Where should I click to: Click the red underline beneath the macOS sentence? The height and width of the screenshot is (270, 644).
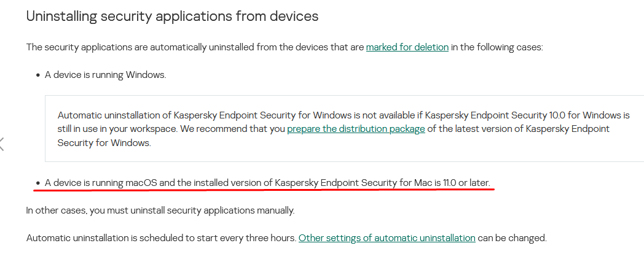(x=264, y=190)
